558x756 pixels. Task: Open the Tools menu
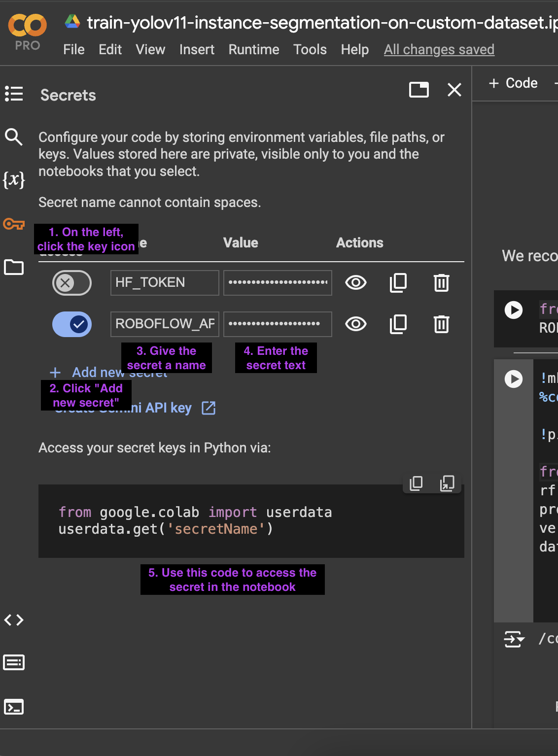tap(310, 50)
